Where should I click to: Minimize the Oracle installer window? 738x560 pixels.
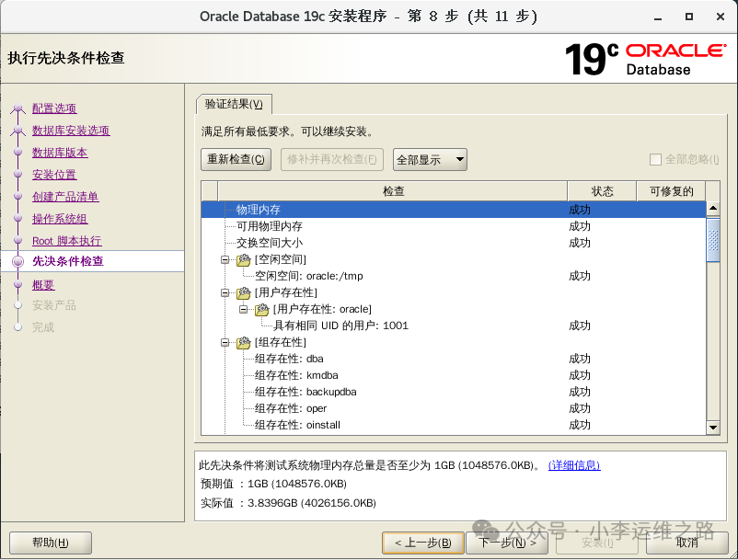pyautogui.click(x=658, y=17)
